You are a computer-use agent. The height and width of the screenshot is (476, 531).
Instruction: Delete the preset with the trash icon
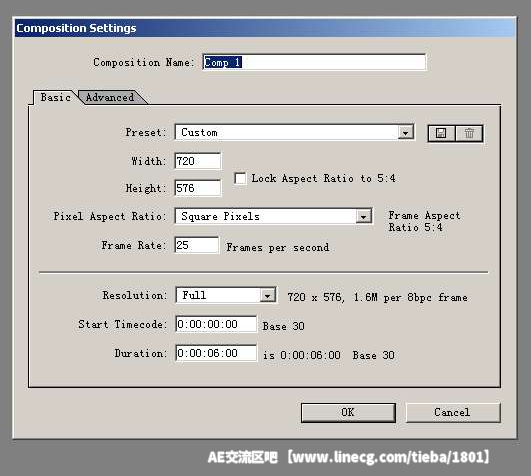[469, 133]
